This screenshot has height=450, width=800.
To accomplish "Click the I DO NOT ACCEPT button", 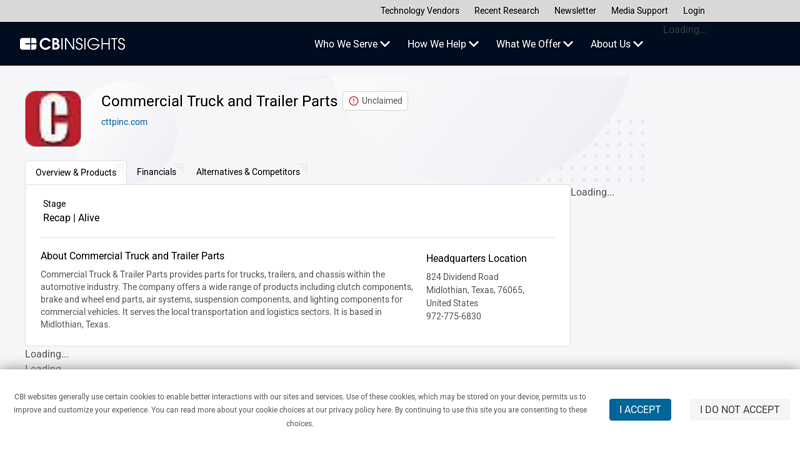I will pyautogui.click(x=739, y=410).
